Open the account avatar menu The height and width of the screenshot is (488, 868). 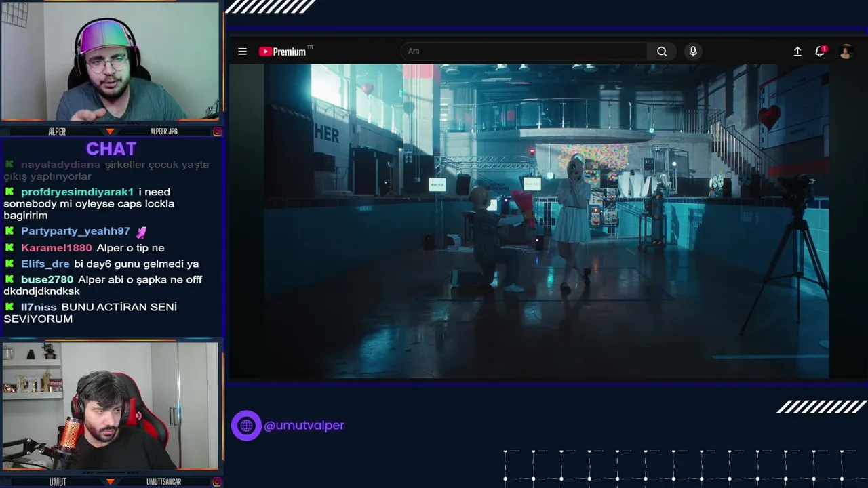(846, 52)
